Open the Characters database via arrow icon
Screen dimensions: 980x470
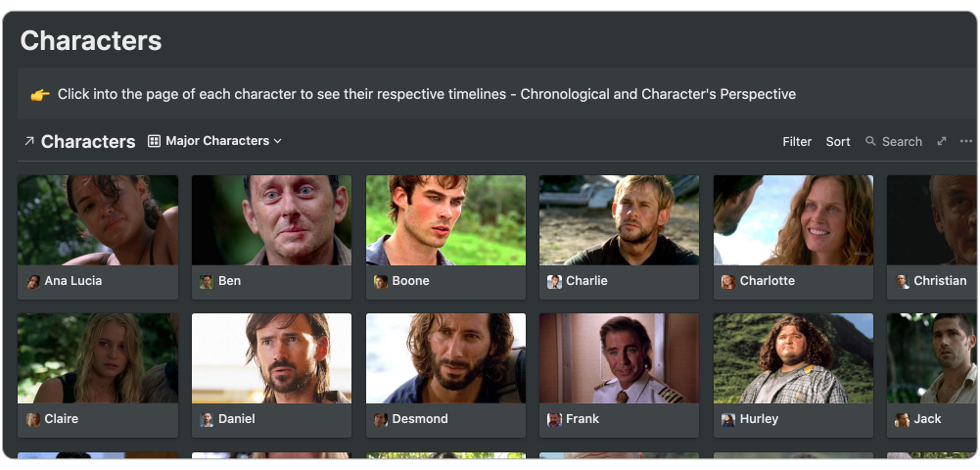[x=28, y=141]
